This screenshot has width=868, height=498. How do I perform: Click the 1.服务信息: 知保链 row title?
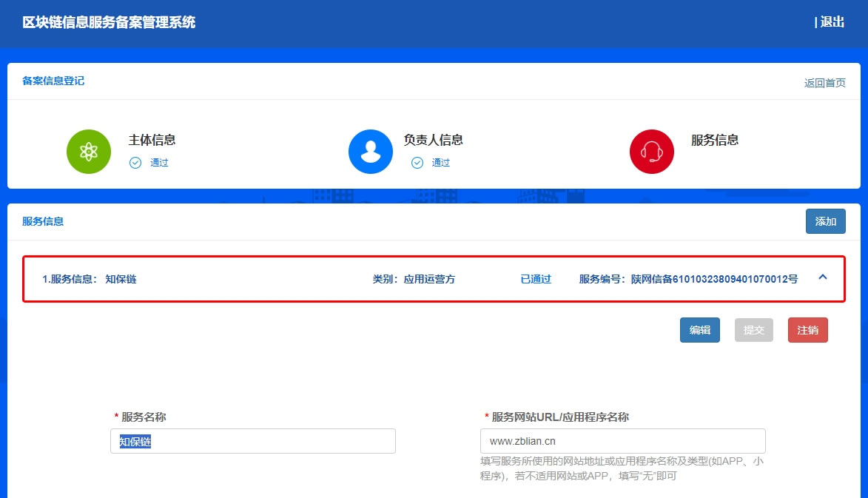90,280
